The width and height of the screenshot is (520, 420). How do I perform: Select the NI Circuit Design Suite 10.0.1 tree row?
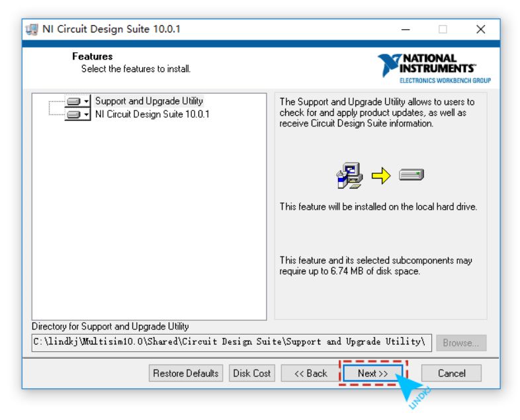152,114
